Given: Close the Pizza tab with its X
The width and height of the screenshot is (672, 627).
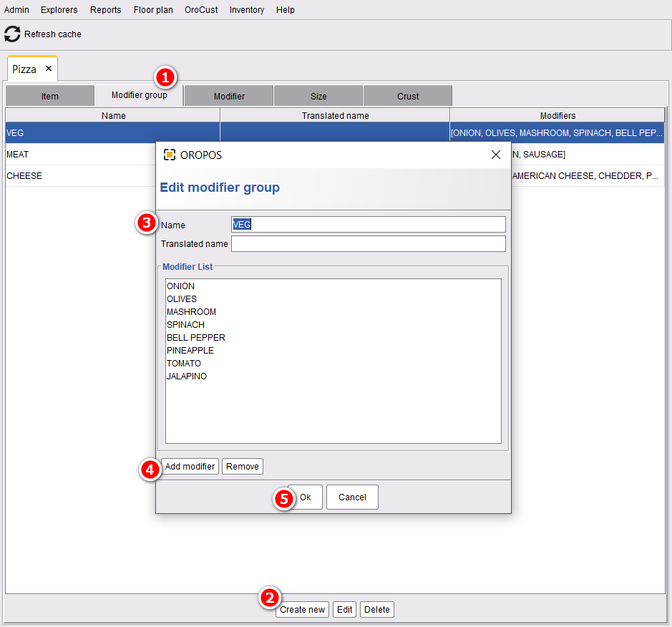Looking at the screenshot, I should (x=49, y=68).
